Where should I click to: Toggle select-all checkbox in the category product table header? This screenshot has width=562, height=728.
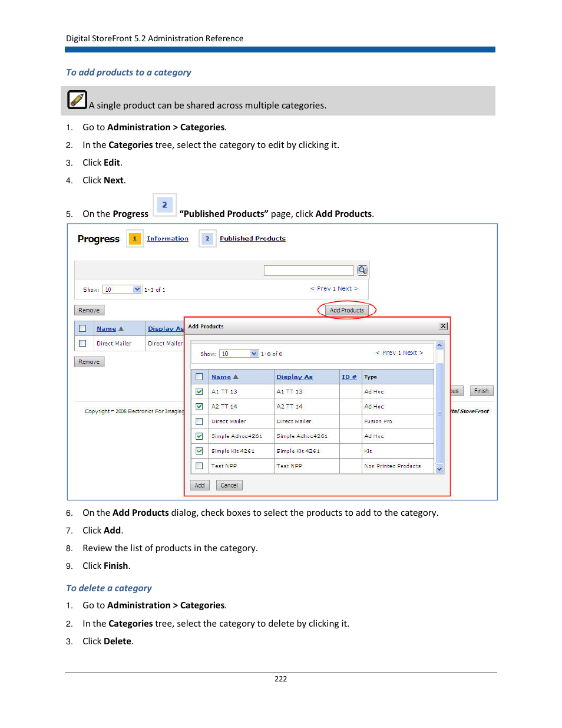tap(82, 328)
